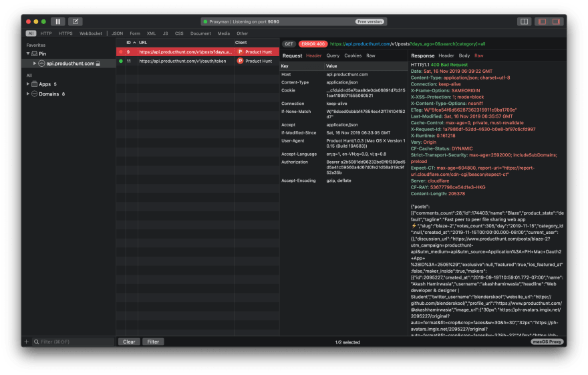This screenshot has height=375, width=588.
Task: Select the Host header row
Action: [x=343, y=74]
